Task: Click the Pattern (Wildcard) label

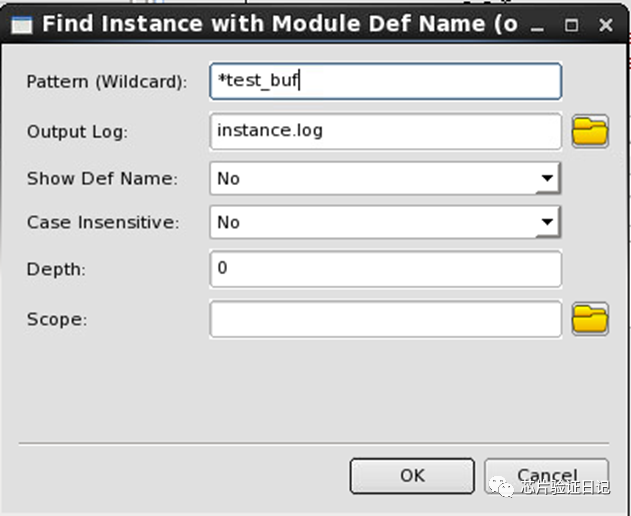Action: coord(107,82)
